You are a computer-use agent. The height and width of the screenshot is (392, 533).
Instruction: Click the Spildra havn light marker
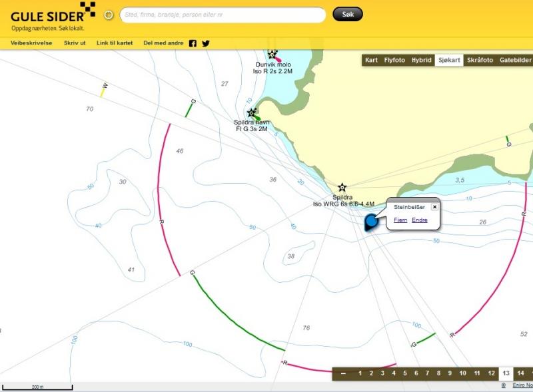252,113
